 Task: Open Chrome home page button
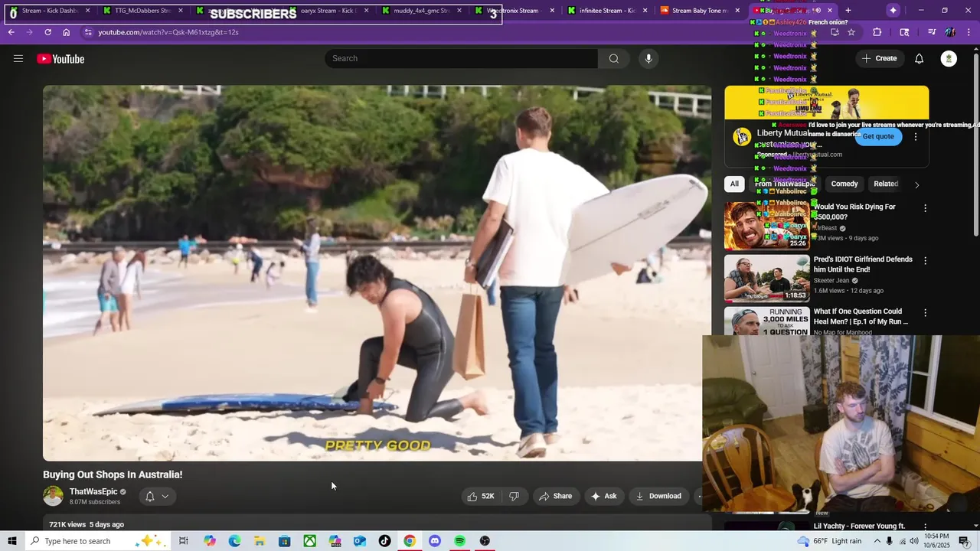click(67, 32)
